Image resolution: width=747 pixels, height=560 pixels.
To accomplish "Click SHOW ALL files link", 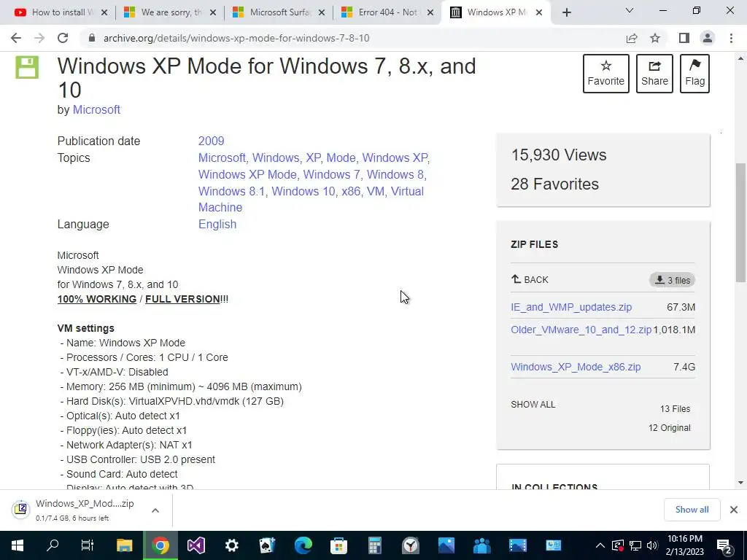I will [533, 404].
